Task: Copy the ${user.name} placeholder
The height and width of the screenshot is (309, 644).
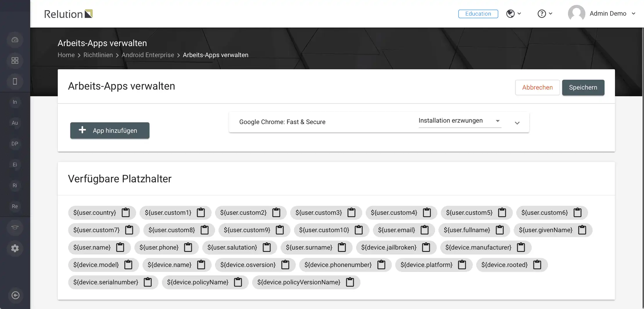Action: point(120,247)
